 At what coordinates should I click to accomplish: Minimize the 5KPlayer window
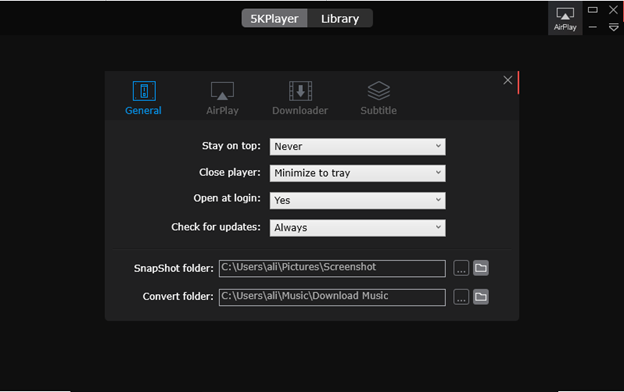(x=593, y=27)
